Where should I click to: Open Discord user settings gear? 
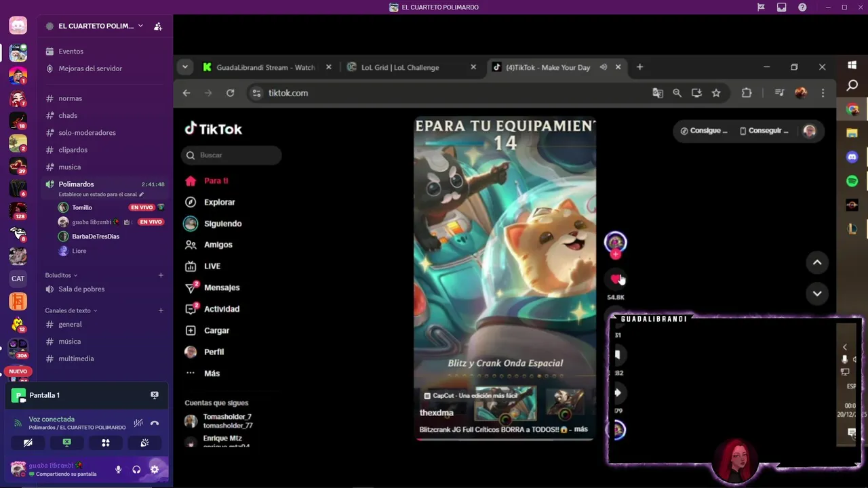tap(155, 469)
